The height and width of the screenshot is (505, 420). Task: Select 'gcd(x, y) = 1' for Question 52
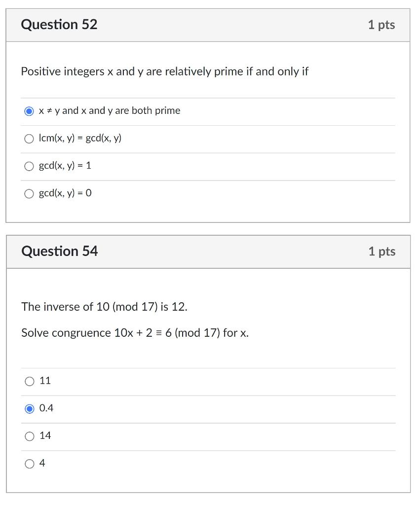click(29, 166)
